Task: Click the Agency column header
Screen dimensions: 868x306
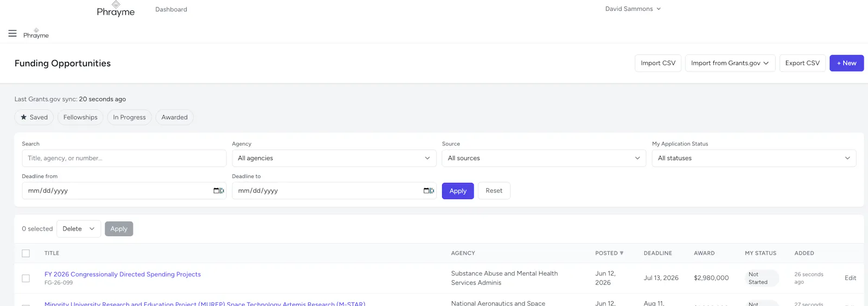Action: click(463, 253)
